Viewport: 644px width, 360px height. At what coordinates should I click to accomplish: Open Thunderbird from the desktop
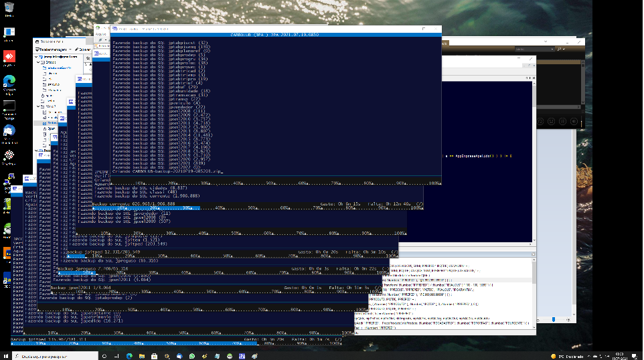pyautogui.click(x=9, y=131)
